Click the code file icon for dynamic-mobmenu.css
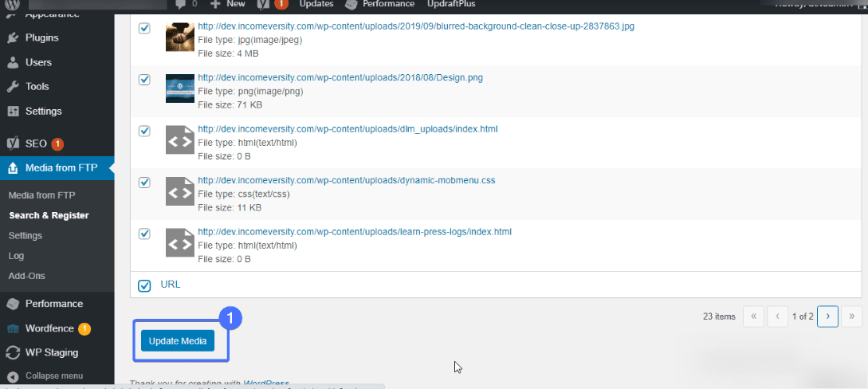 [x=180, y=191]
